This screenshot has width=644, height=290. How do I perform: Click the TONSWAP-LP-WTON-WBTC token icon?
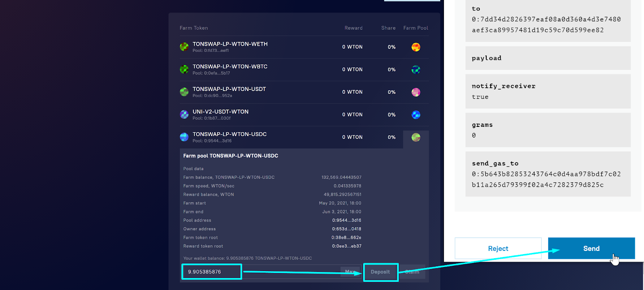(184, 69)
